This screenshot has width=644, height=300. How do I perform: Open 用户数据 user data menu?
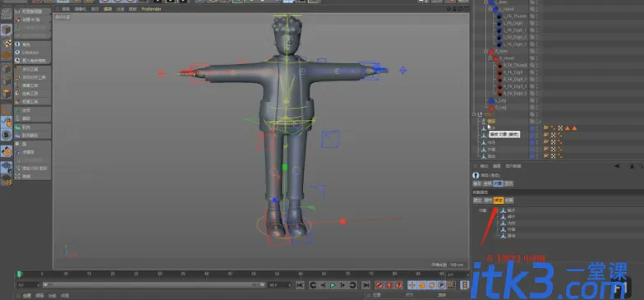click(x=513, y=166)
